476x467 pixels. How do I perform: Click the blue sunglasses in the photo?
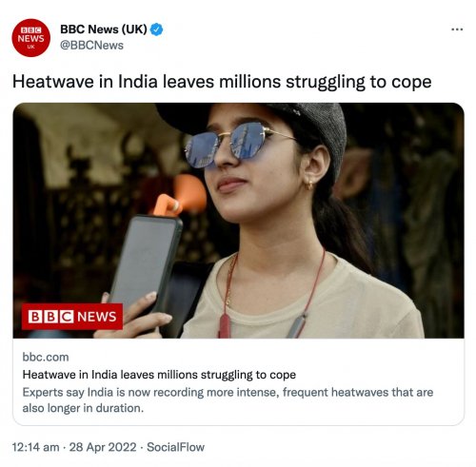(227, 145)
